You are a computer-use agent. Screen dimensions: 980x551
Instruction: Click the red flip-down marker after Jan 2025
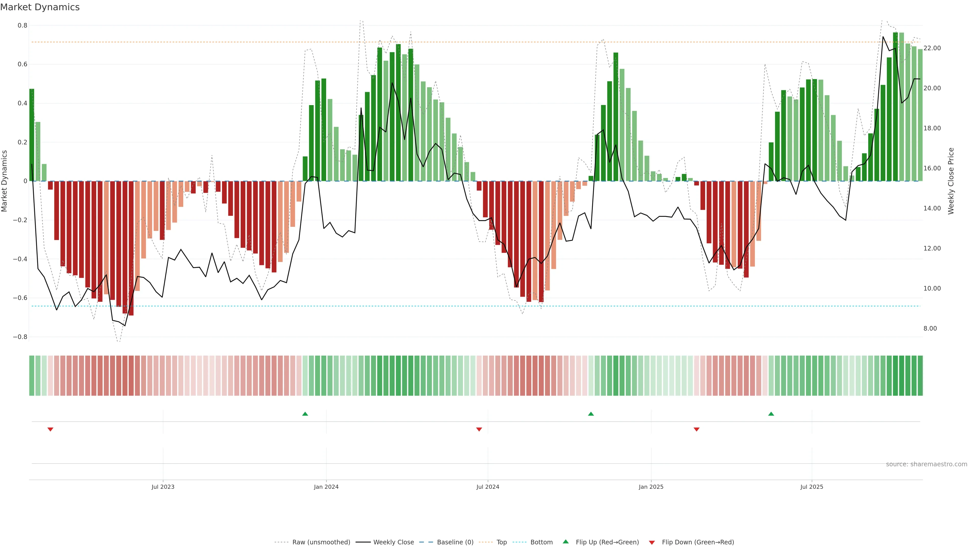point(696,429)
